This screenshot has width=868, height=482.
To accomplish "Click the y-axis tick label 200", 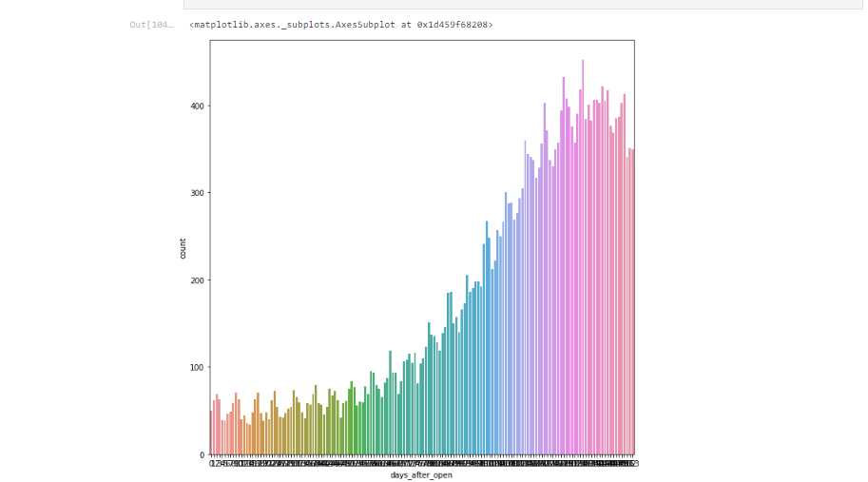I will [x=196, y=280].
